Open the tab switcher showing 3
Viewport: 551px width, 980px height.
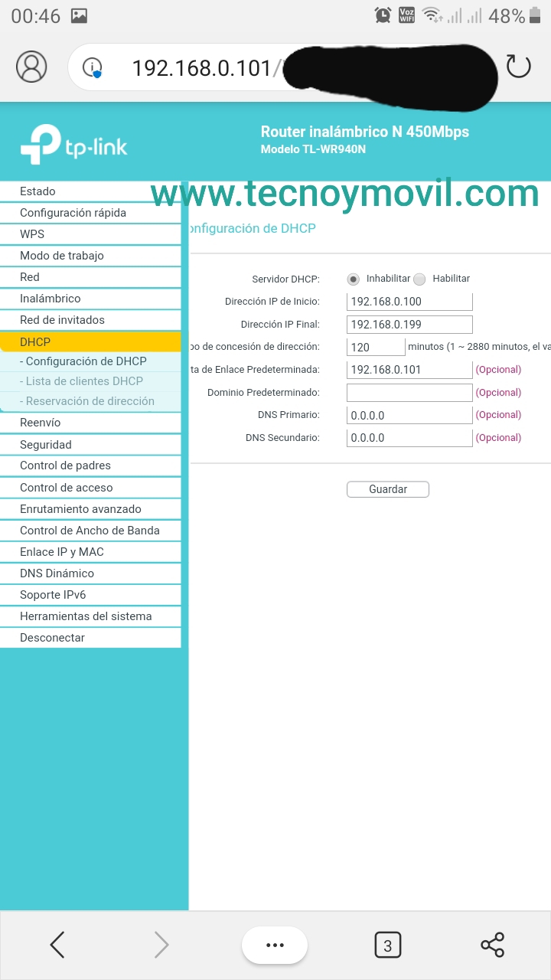tap(387, 945)
